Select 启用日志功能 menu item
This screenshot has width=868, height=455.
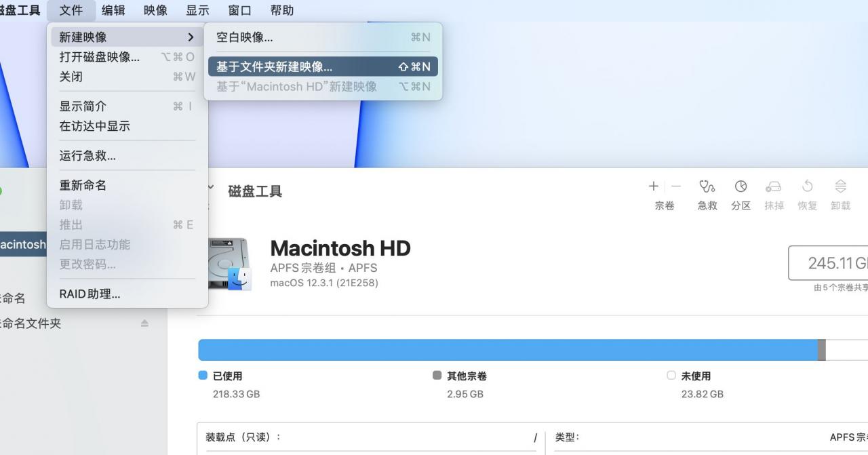click(127, 244)
